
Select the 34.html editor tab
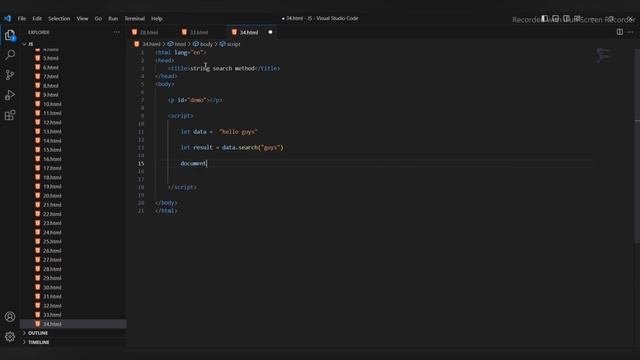click(x=249, y=32)
